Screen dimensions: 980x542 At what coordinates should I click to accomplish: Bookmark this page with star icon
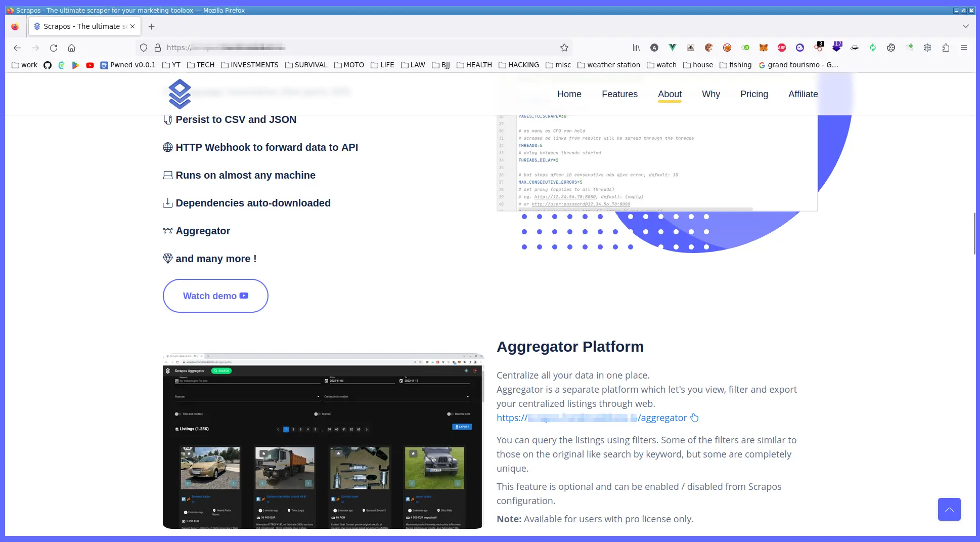click(x=564, y=48)
